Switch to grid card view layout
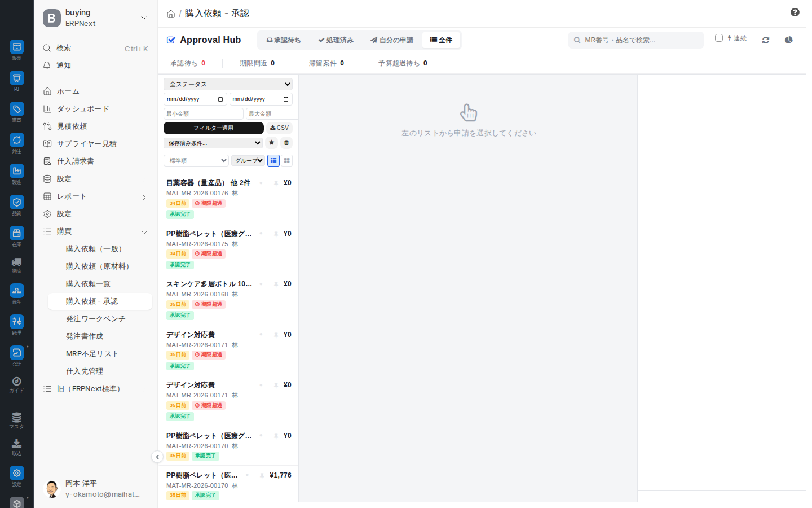This screenshot has height=508, width=812. click(287, 161)
